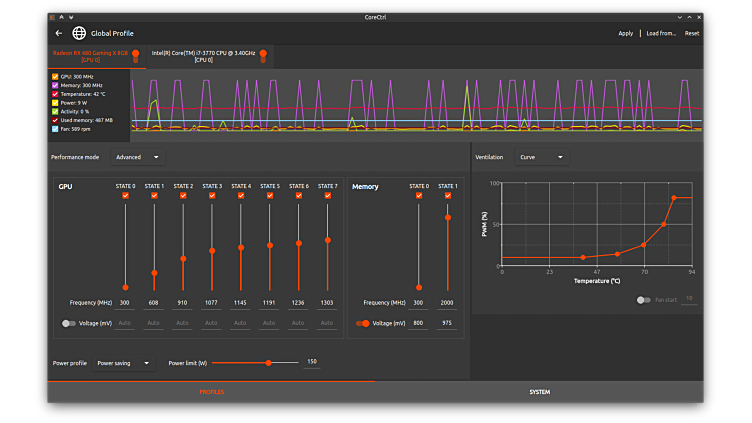The image size is (752, 423).
Task: Switch to the SYSTEM tab
Action: (539, 392)
